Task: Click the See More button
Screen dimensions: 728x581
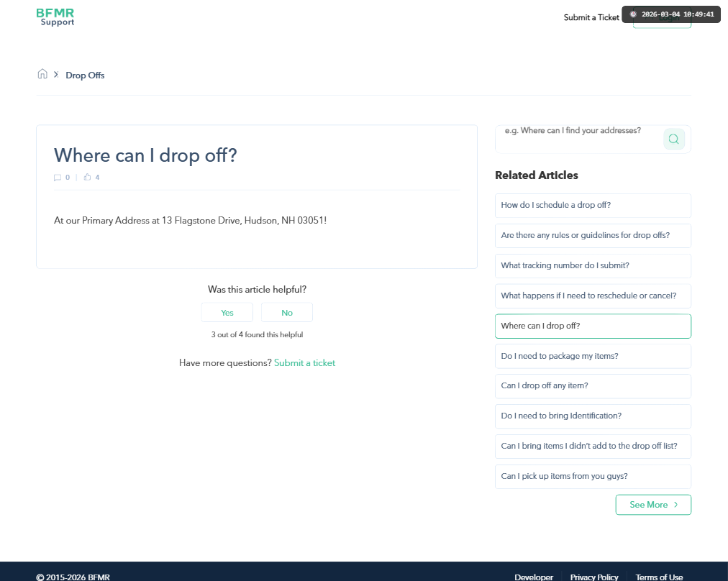Action: 653,505
